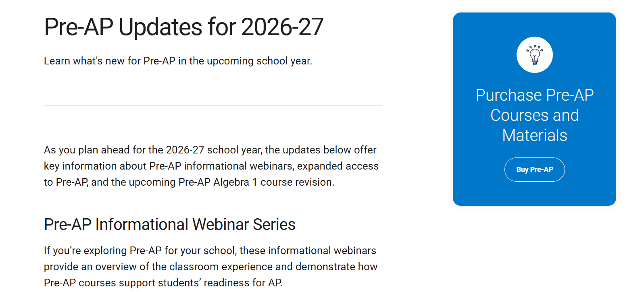Click the text line starting As you plan ahead
Viewport: 644px width, 292px height.
coord(210,150)
